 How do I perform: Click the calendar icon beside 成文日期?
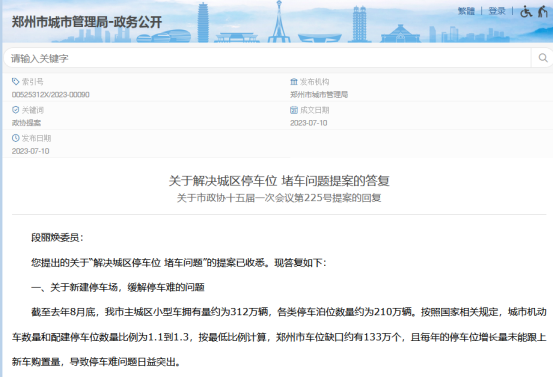294,110
